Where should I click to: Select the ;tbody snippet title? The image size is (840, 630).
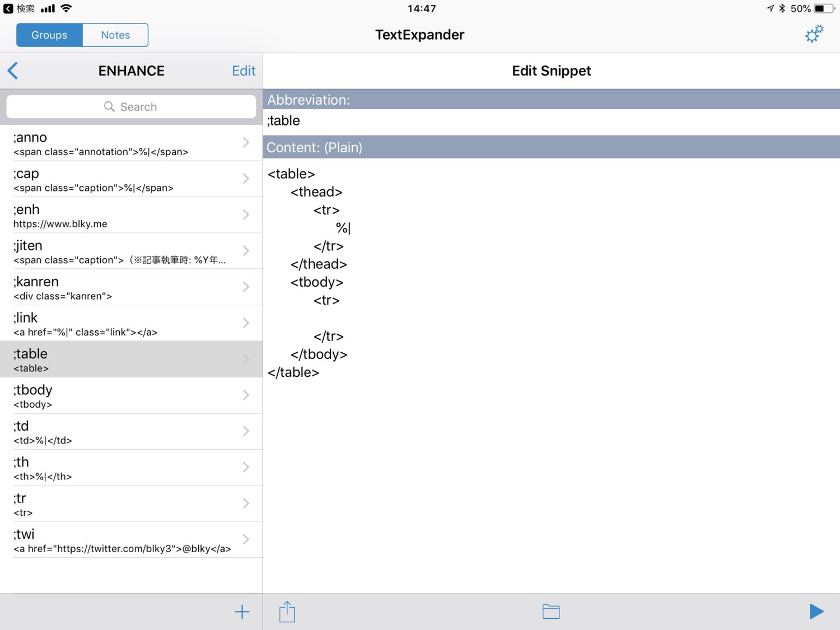point(32,390)
